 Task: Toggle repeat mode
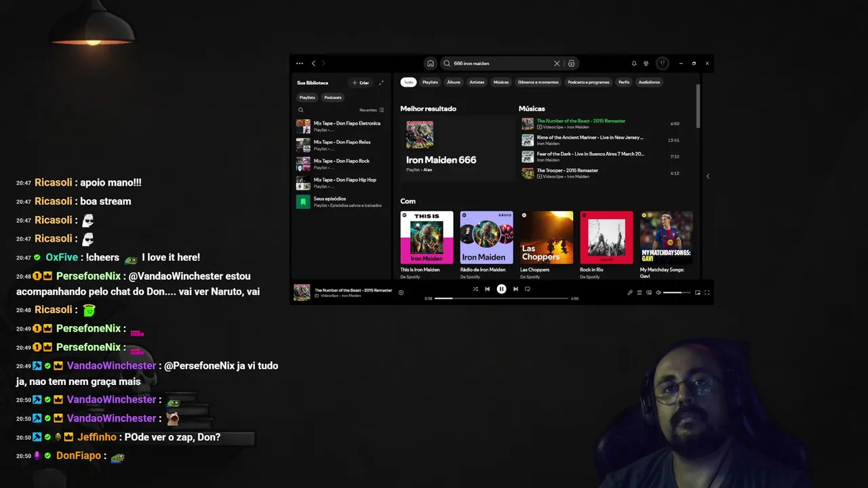point(528,289)
